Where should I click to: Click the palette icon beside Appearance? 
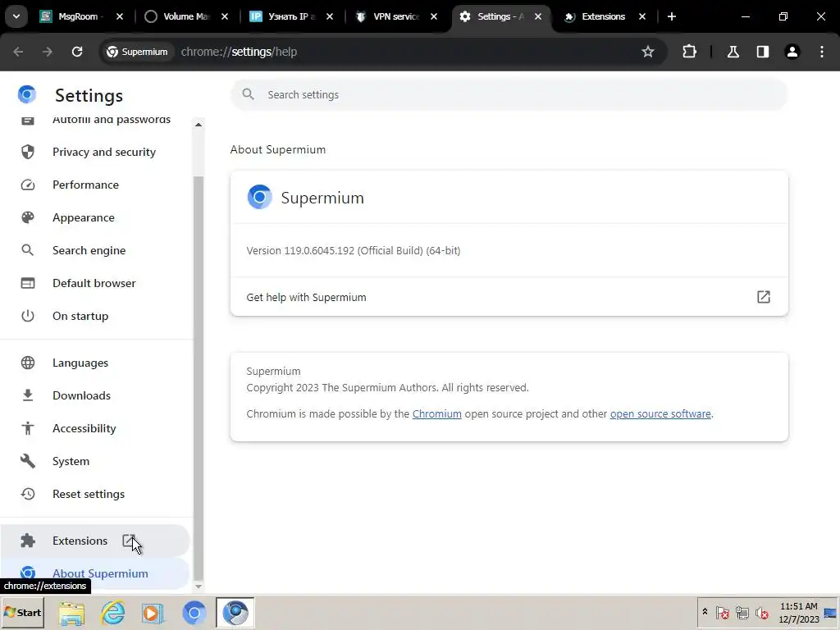tap(28, 217)
